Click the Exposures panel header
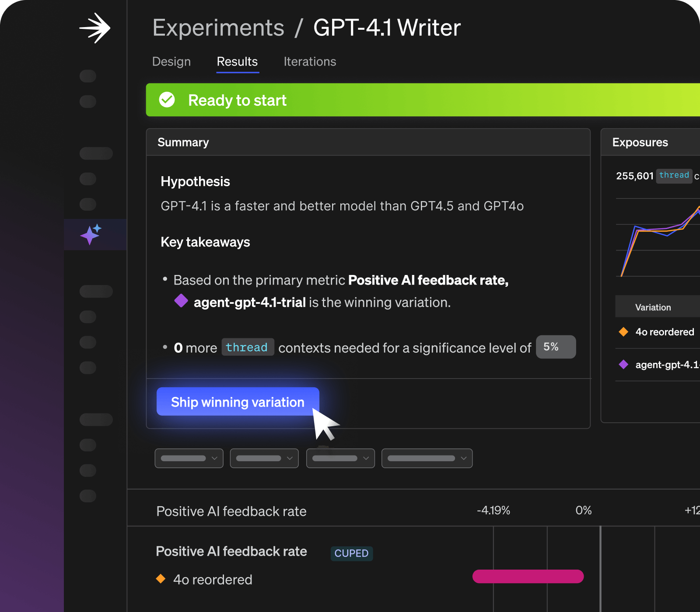 click(651, 142)
